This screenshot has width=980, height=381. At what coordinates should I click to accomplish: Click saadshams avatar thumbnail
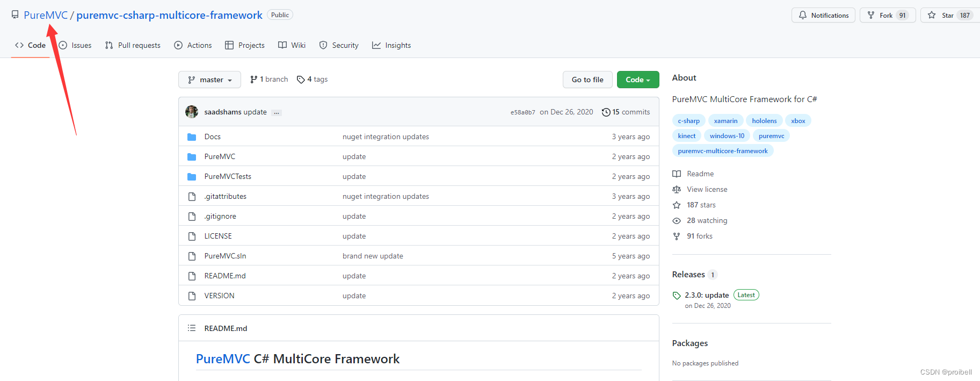[192, 112]
